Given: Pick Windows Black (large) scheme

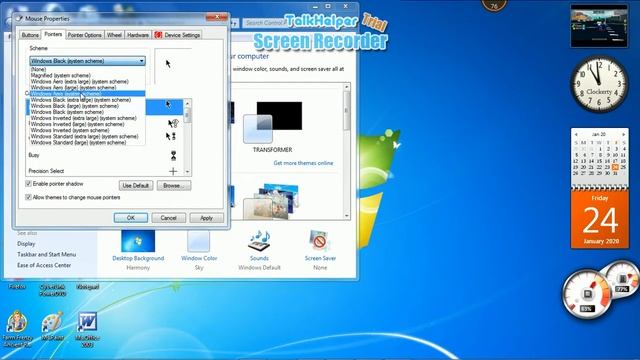Looking at the screenshot, I should click(x=87, y=106).
